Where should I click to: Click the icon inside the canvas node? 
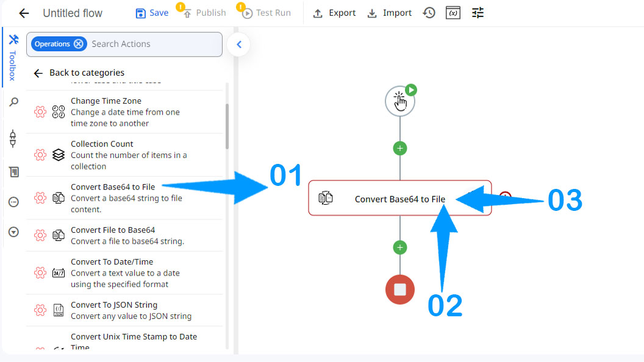[x=326, y=198]
